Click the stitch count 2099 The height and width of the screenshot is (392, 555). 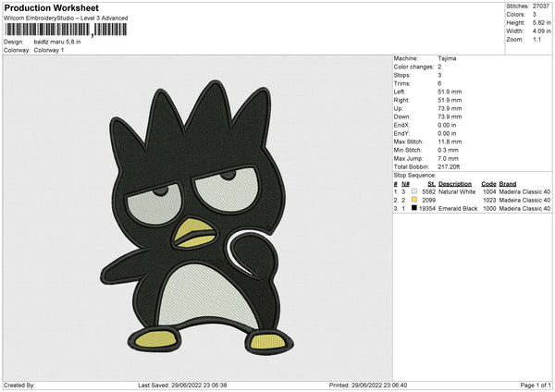pyautogui.click(x=429, y=201)
